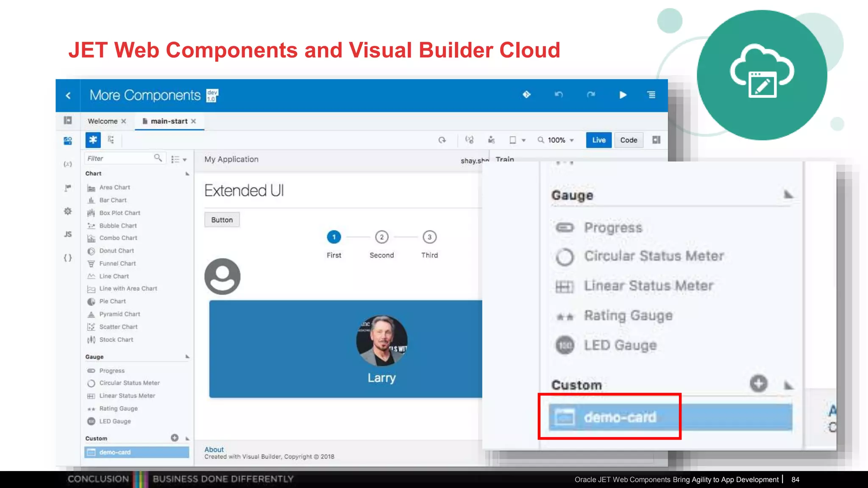
Task: Open the header hamburger menu
Action: pos(651,95)
